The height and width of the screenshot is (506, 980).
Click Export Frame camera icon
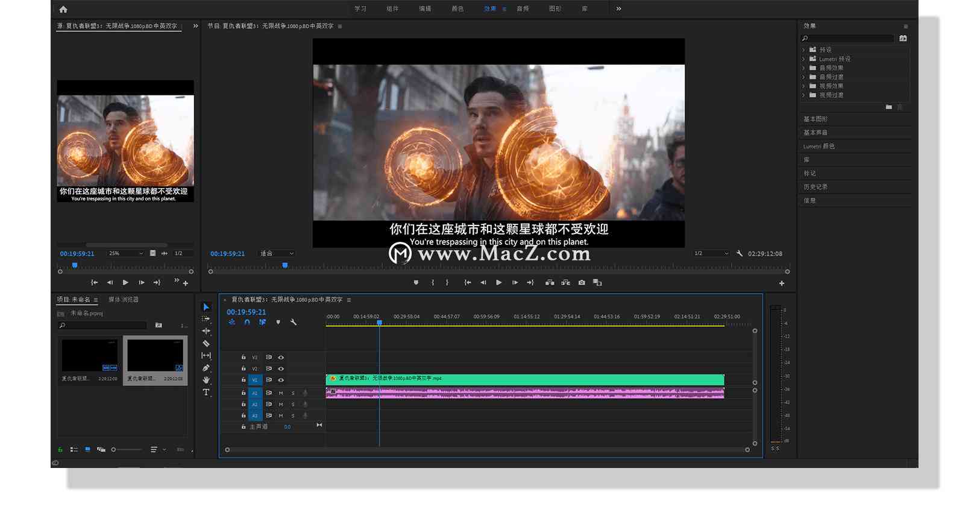(x=582, y=282)
